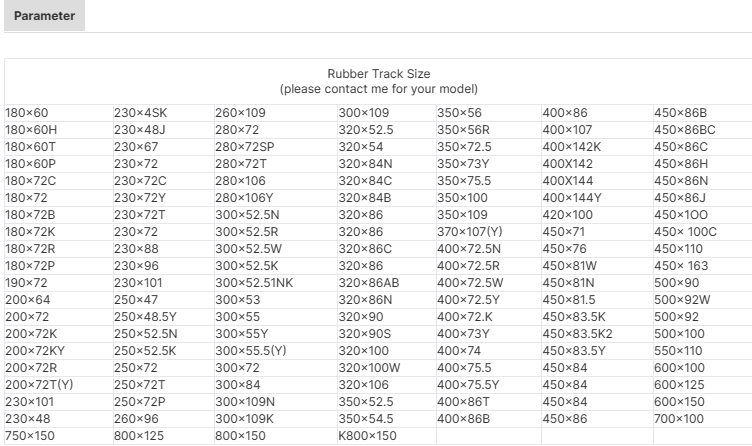Click the K800×150 cell
The image size is (752, 446).
click(387, 436)
